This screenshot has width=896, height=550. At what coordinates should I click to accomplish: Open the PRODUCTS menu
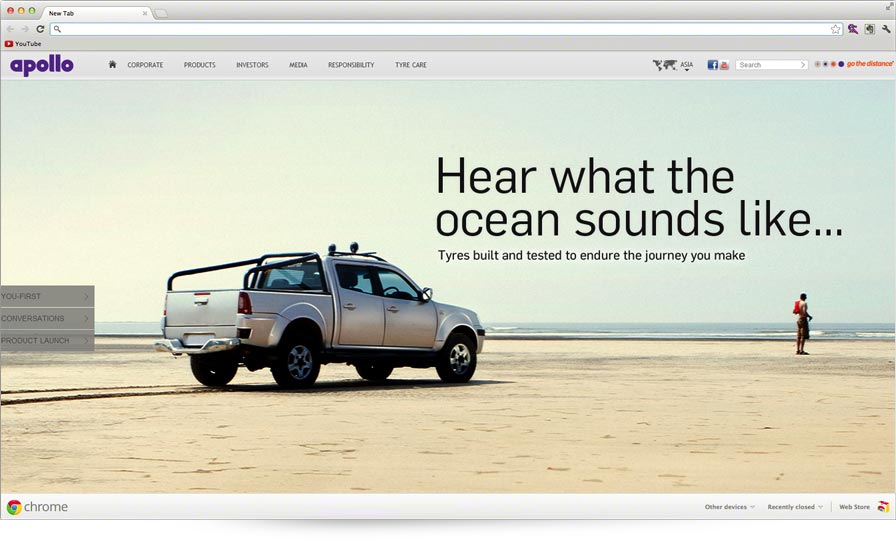(x=199, y=65)
